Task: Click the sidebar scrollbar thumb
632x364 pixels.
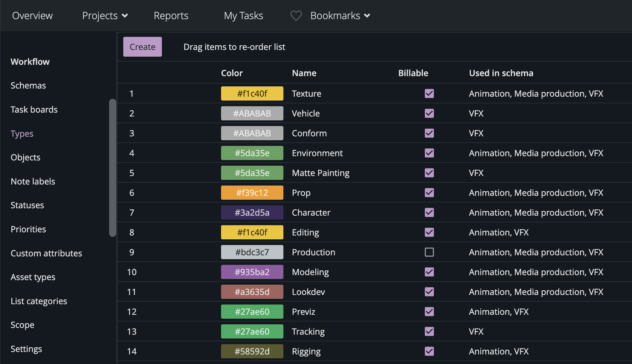Action: [113, 166]
